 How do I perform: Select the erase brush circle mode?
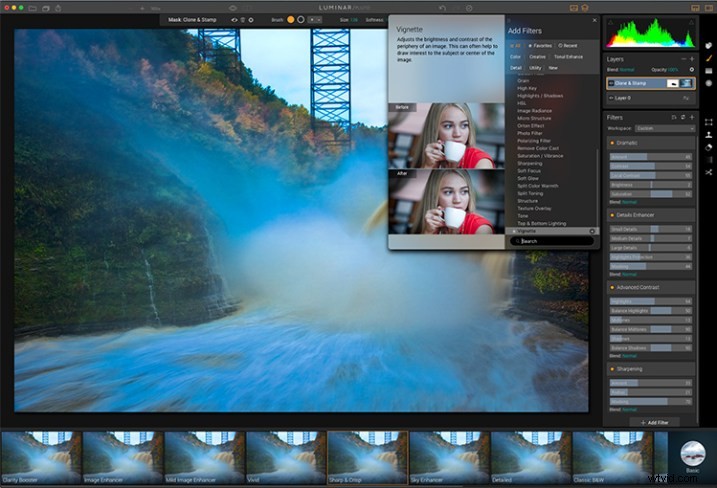click(300, 20)
